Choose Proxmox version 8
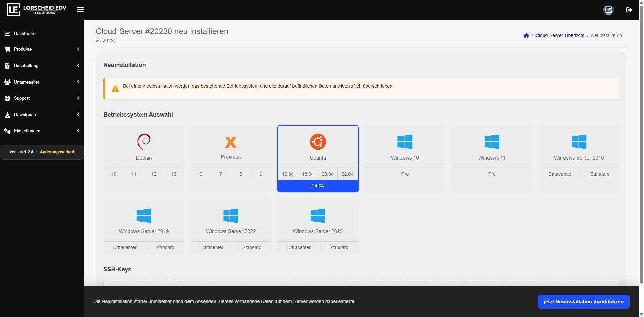 coord(241,174)
